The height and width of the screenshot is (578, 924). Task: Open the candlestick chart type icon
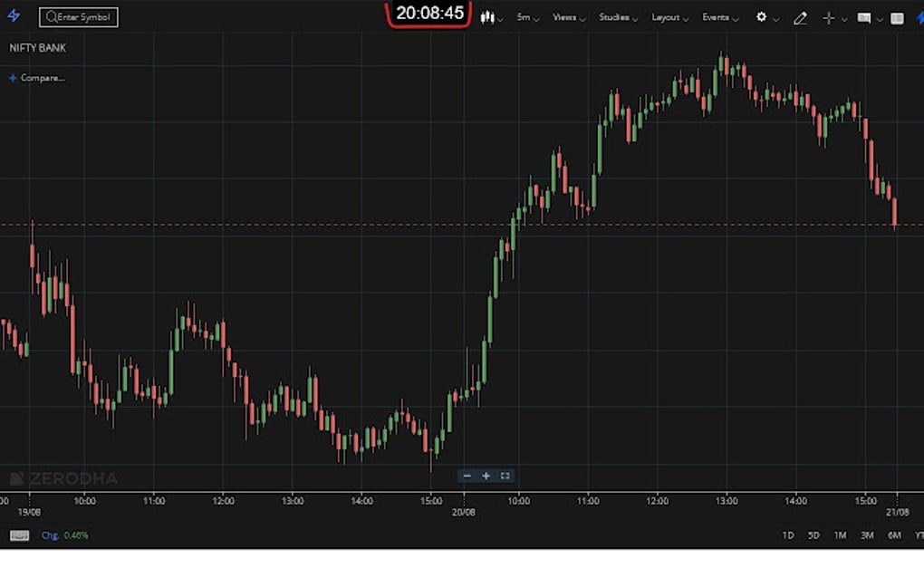pyautogui.click(x=486, y=17)
